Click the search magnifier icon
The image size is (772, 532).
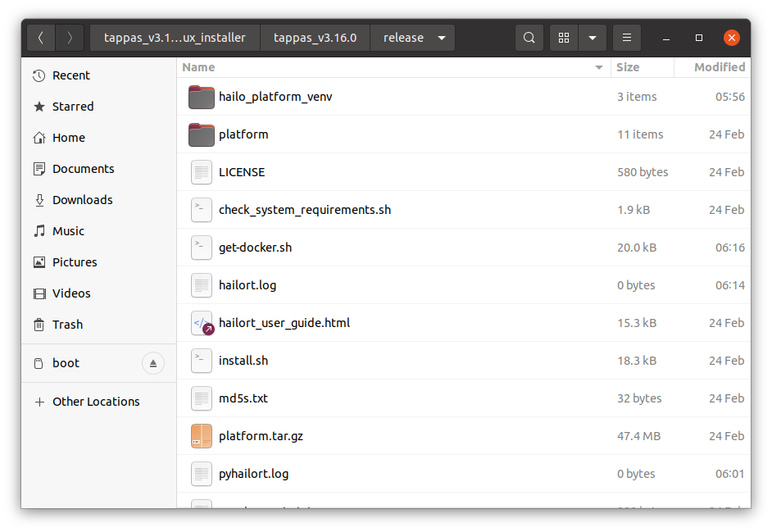tap(529, 38)
